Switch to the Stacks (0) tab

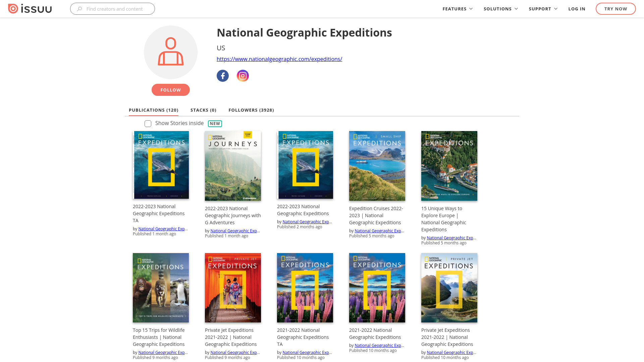click(203, 110)
